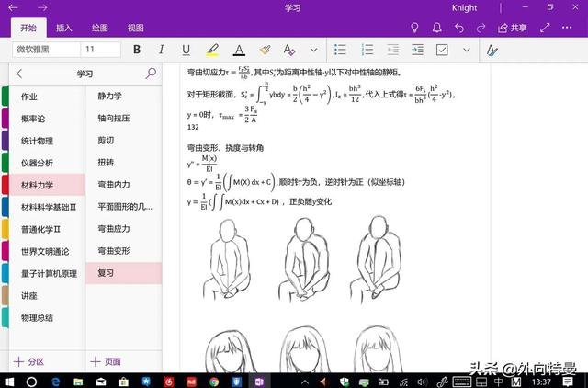Open the 静力学 page
The image size is (588, 388).
(x=124, y=96)
